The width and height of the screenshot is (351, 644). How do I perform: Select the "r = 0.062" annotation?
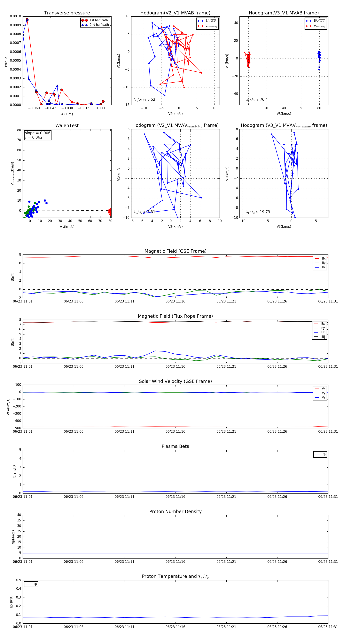(x=34, y=137)
